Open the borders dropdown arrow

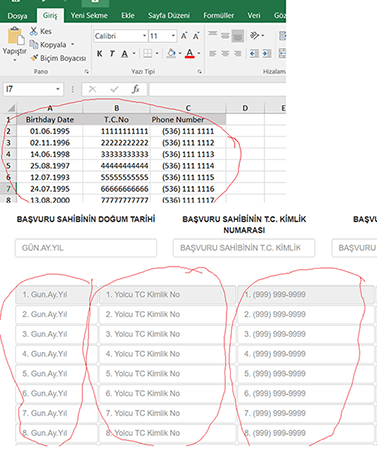pos(157,54)
